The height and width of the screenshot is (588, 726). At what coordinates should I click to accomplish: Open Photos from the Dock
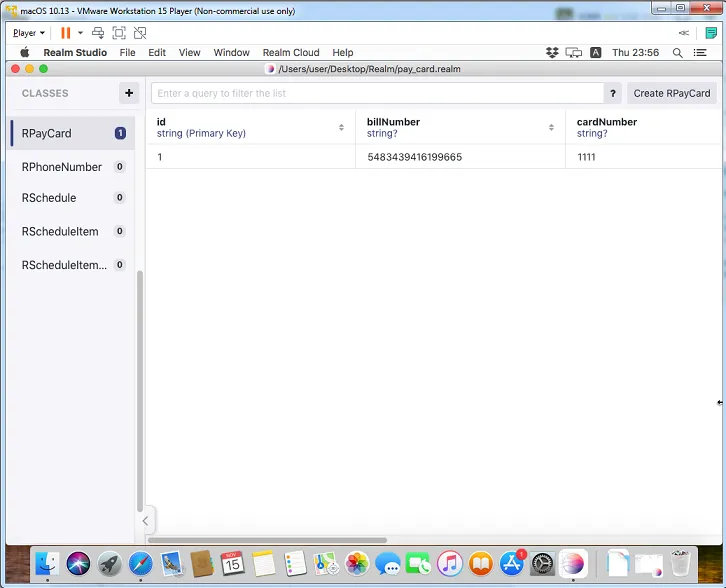tap(357, 563)
